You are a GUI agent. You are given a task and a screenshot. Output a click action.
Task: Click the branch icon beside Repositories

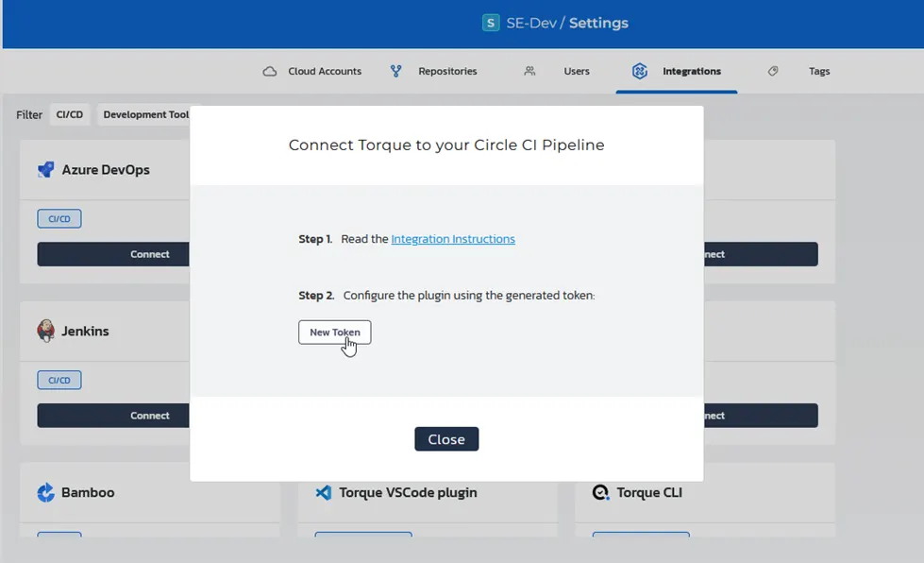coord(395,70)
